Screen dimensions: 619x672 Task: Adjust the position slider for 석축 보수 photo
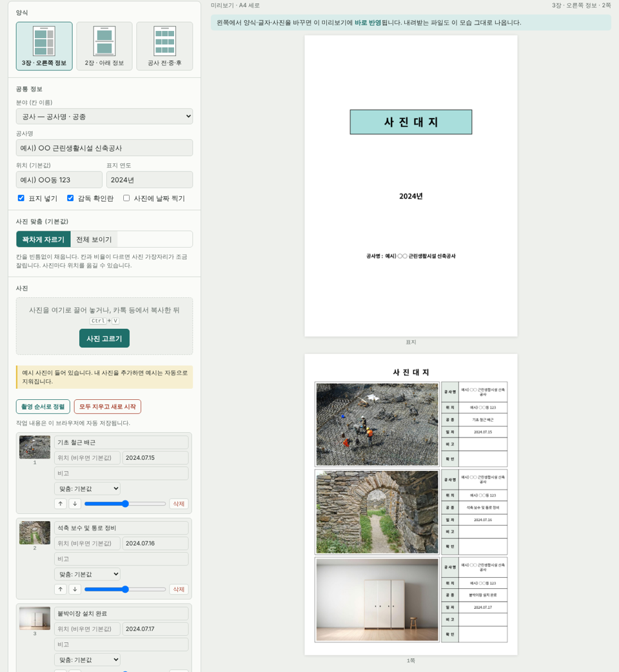click(x=125, y=589)
